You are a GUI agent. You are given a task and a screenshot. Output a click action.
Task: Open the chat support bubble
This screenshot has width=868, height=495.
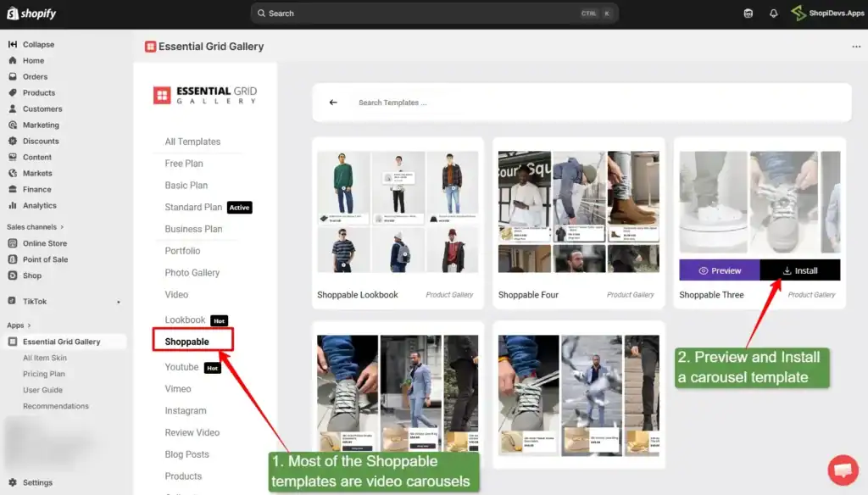(843, 470)
